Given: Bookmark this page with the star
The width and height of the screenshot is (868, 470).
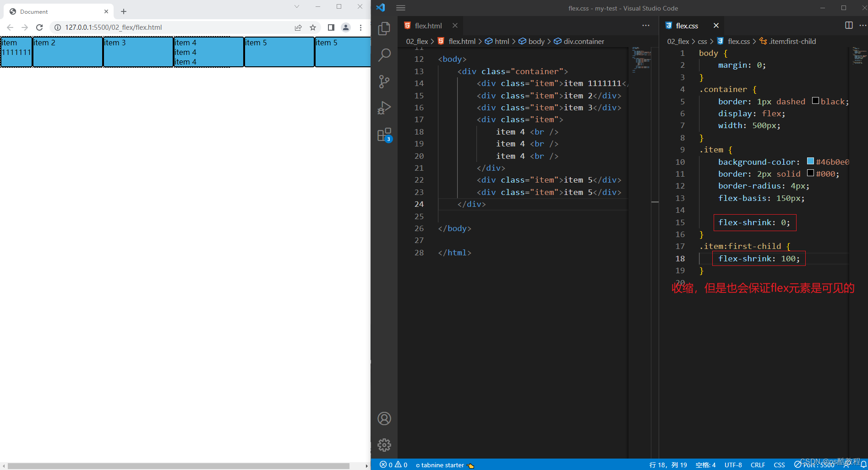Looking at the screenshot, I should coord(313,27).
